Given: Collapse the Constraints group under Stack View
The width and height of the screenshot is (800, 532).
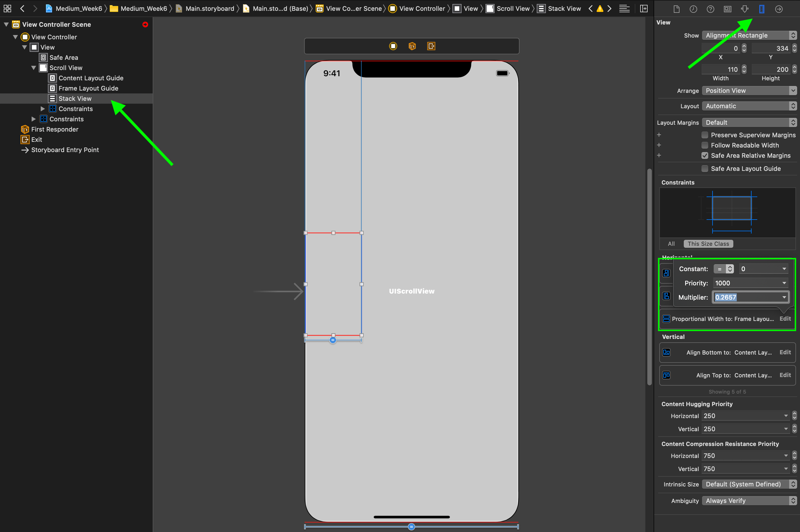Looking at the screenshot, I should coord(42,109).
